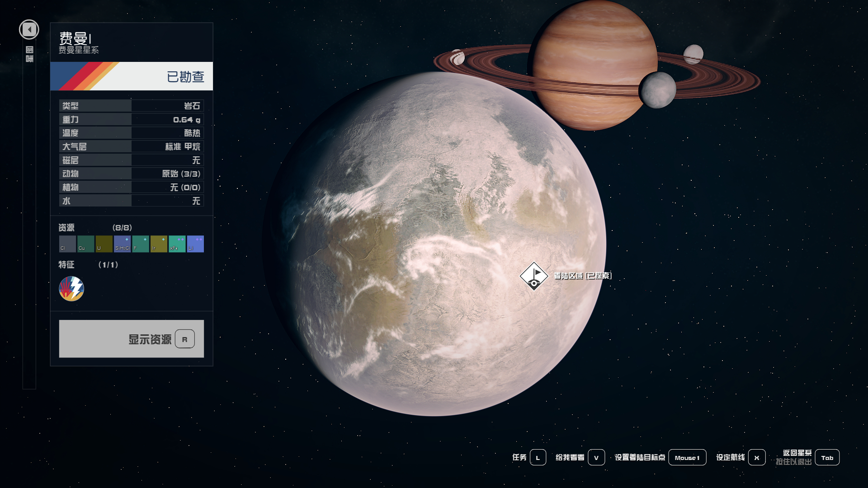Image resolution: width=868 pixels, height=488 pixels.
Task: Select the Li lithium resource tile
Action: [195, 244]
